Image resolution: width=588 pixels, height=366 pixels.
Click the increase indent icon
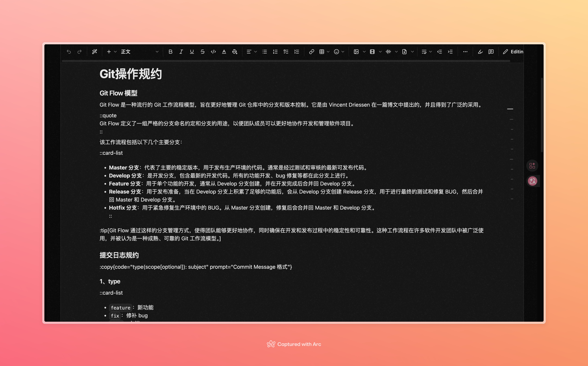coord(450,52)
